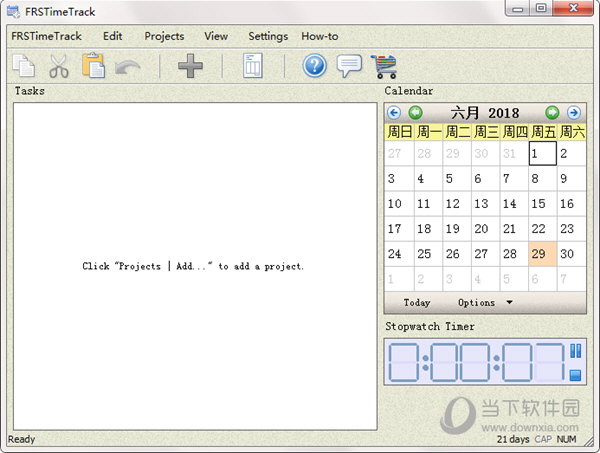The image size is (600, 453).
Task: Select June 15 in the calendar
Action: pyautogui.click(x=543, y=204)
